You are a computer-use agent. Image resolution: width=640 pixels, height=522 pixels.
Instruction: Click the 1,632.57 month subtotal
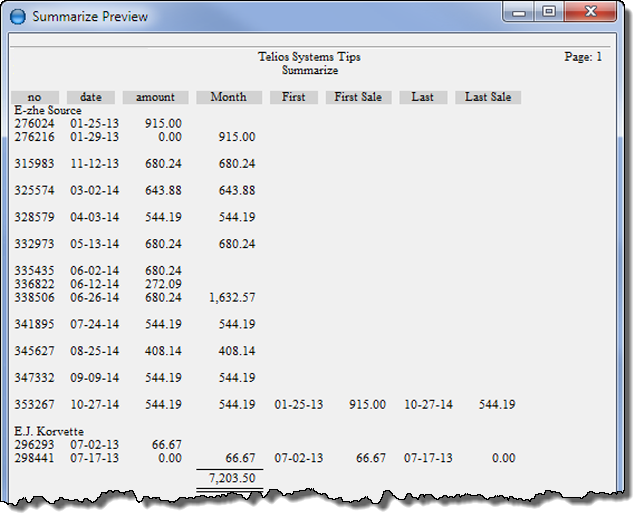(x=231, y=297)
